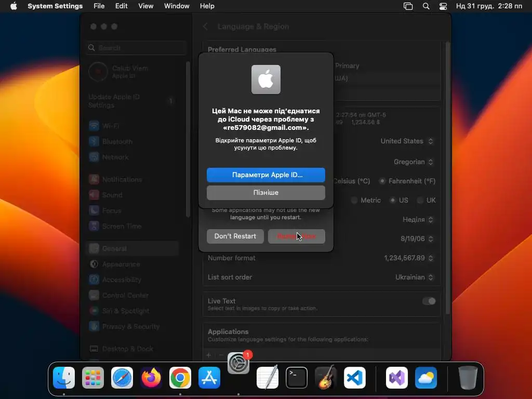Open the App Store from the Dock

click(209, 378)
